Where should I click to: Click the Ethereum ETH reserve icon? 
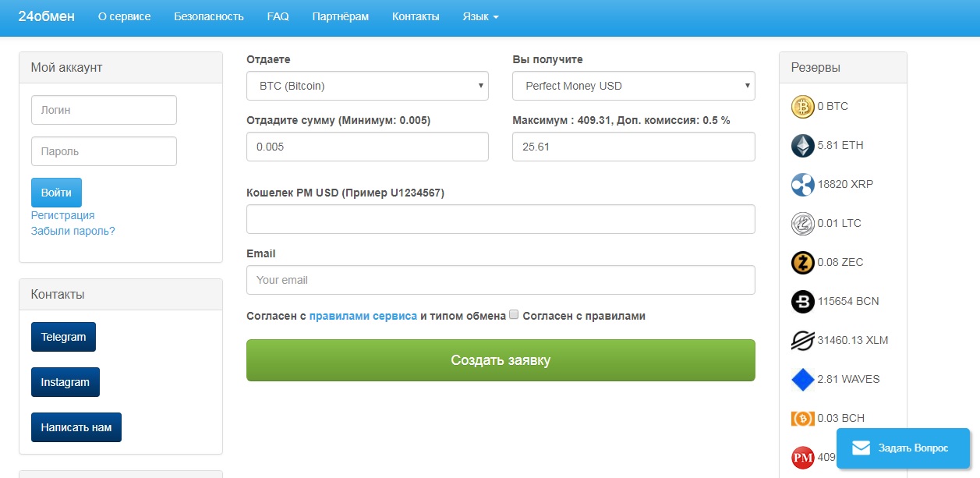click(x=802, y=146)
